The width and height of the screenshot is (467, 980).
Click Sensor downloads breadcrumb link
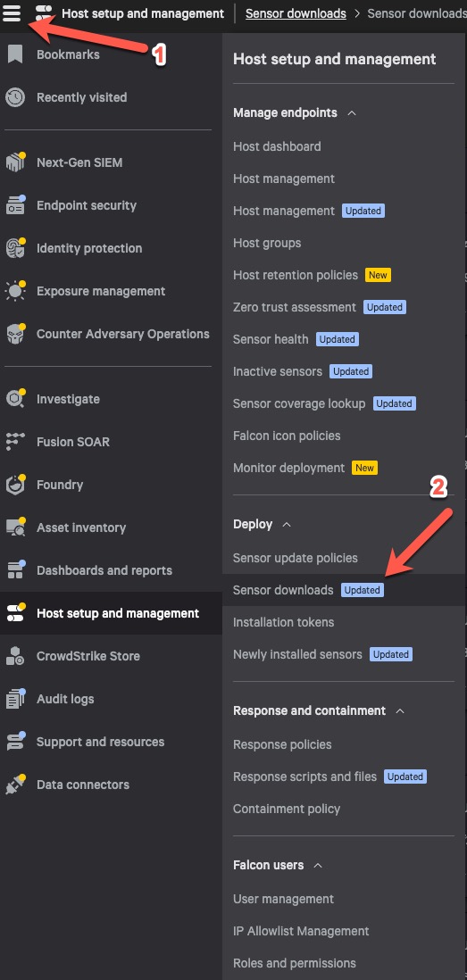tap(296, 13)
